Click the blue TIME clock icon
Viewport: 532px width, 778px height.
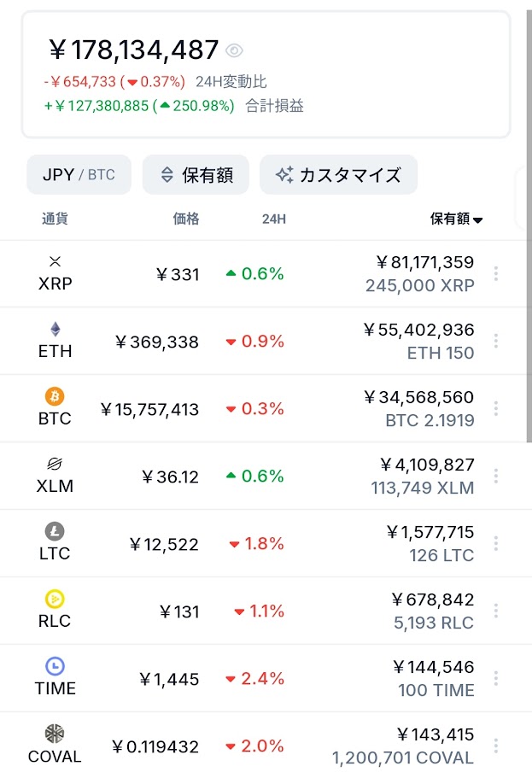[55, 666]
